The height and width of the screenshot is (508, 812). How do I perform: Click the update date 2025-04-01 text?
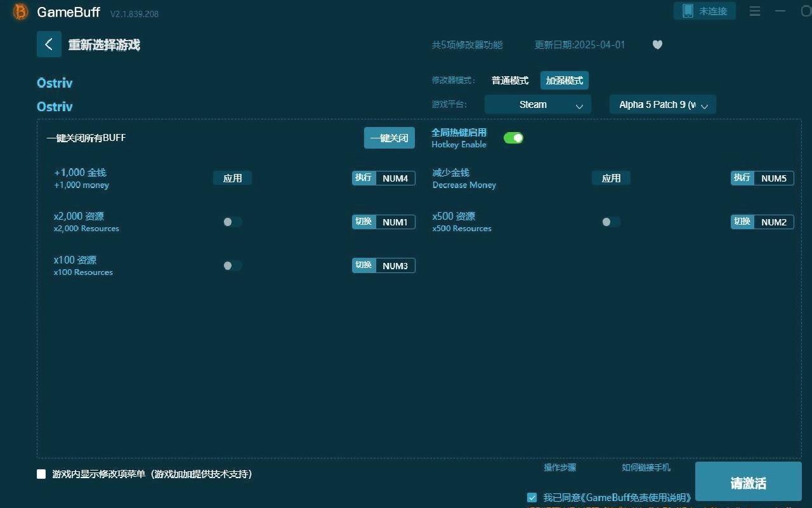pyautogui.click(x=580, y=45)
